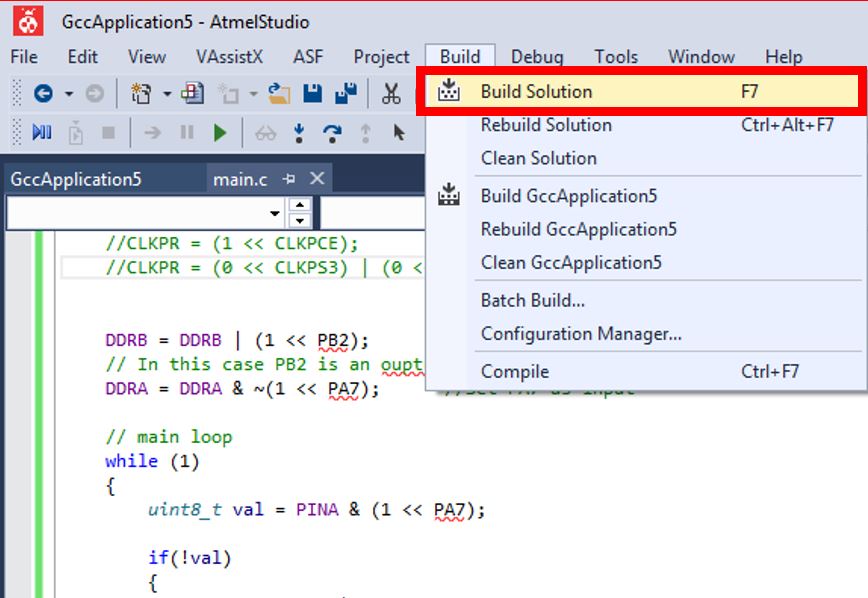The height and width of the screenshot is (598, 868).
Task: Click the line 'DDRB = DDRB | (1 << PB2);'
Action: pyautogui.click(x=237, y=340)
